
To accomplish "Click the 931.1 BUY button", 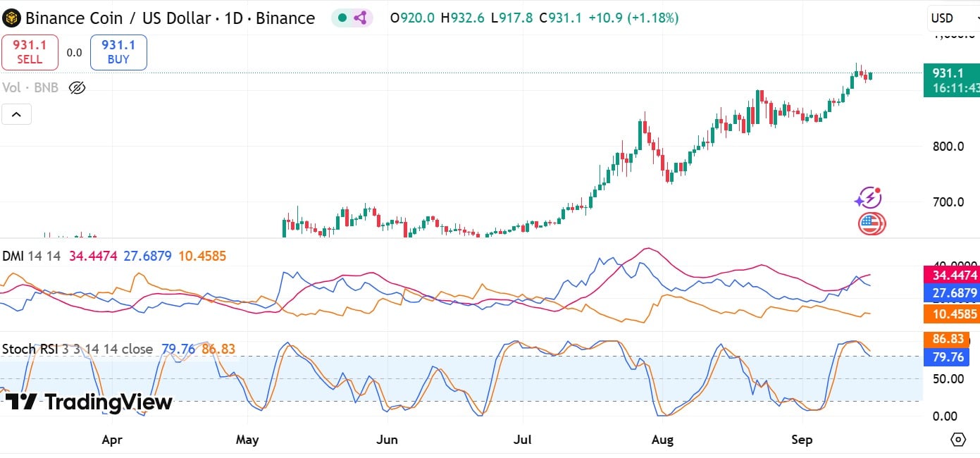I will 118,52.
